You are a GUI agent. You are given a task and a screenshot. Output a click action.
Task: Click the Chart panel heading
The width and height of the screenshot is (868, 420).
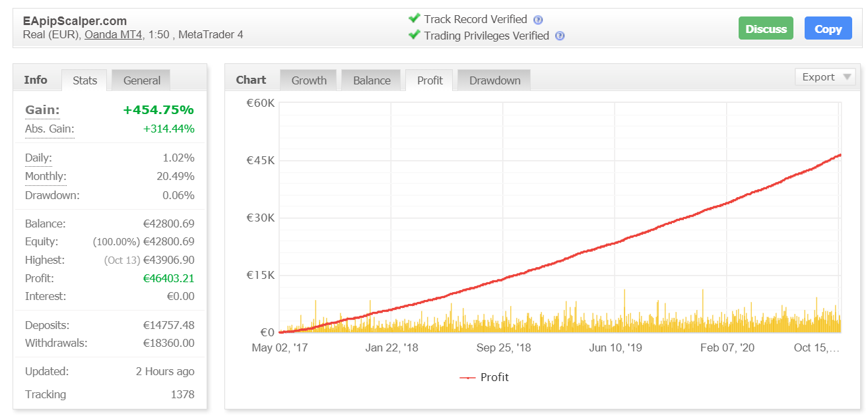tap(251, 80)
